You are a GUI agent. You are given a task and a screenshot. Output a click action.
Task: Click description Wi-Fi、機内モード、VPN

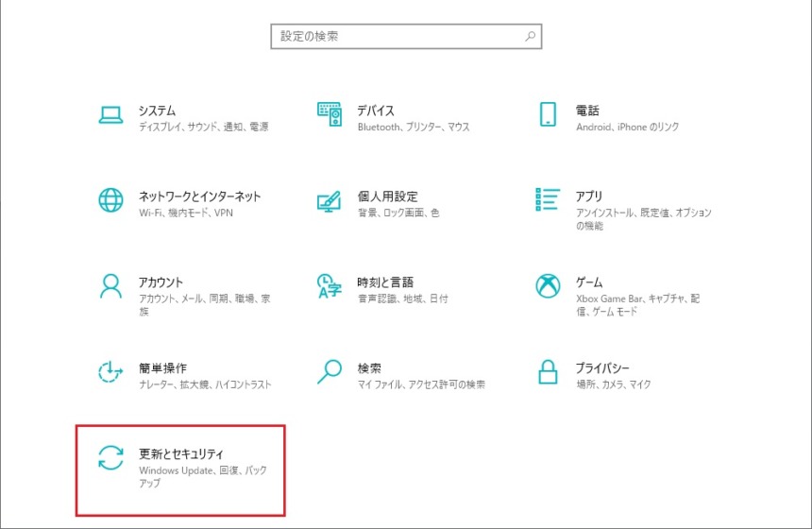click(186, 213)
